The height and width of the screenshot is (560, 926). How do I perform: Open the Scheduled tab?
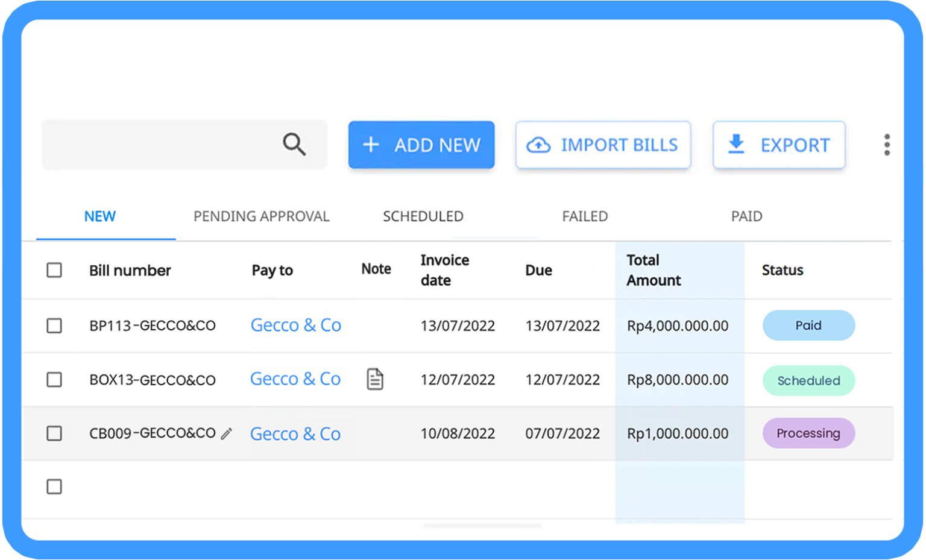(x=423, y=216)
